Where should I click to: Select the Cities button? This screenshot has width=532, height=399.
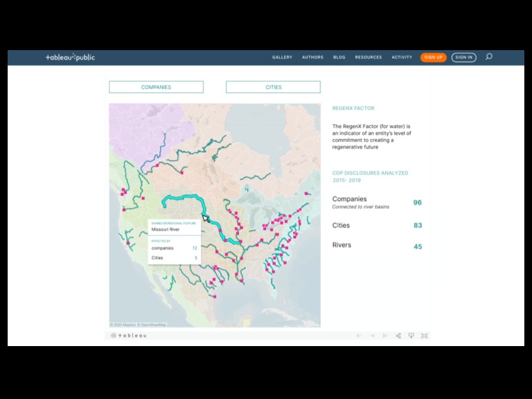273,87
